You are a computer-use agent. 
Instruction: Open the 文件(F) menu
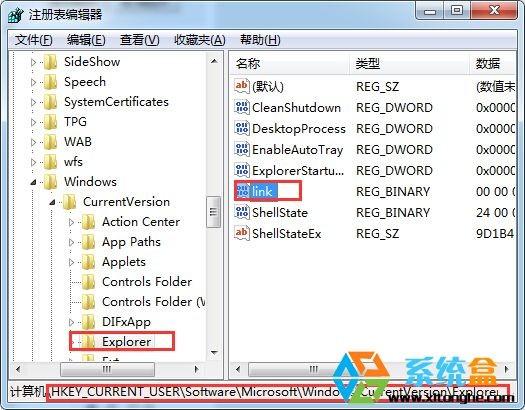(x=33, y=40)
